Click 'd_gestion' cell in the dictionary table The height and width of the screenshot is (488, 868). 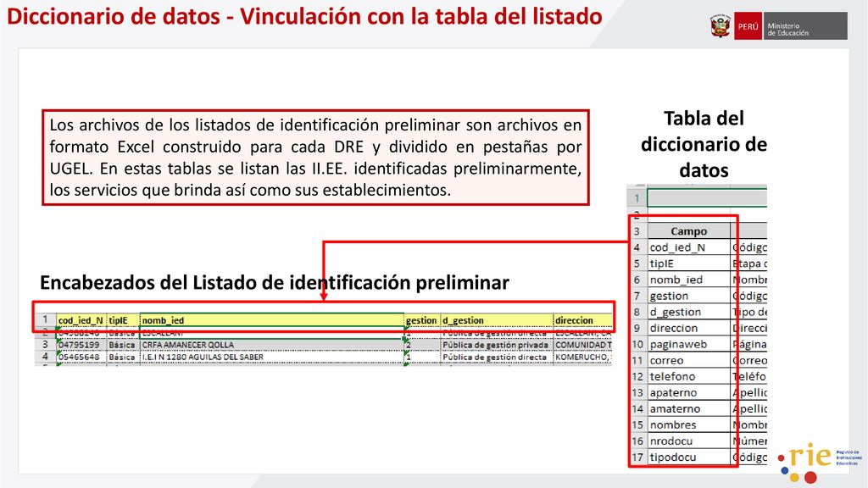coord(688,312)
